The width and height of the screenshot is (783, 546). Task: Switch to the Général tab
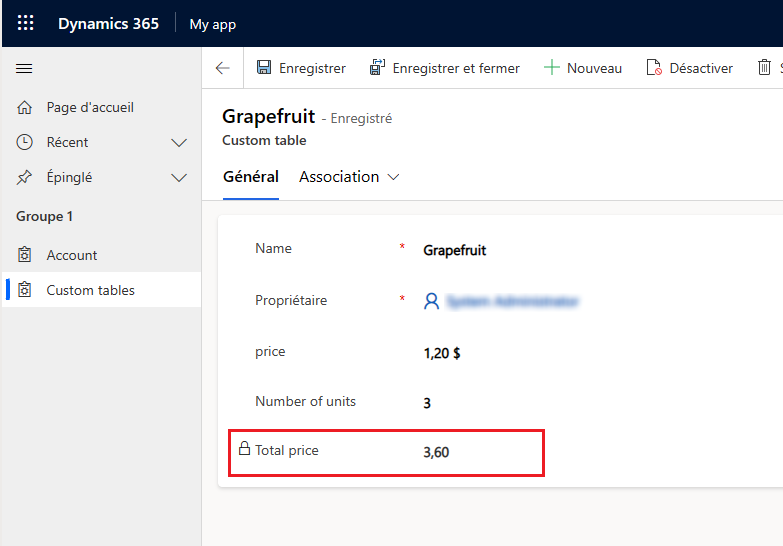[251, 177]
